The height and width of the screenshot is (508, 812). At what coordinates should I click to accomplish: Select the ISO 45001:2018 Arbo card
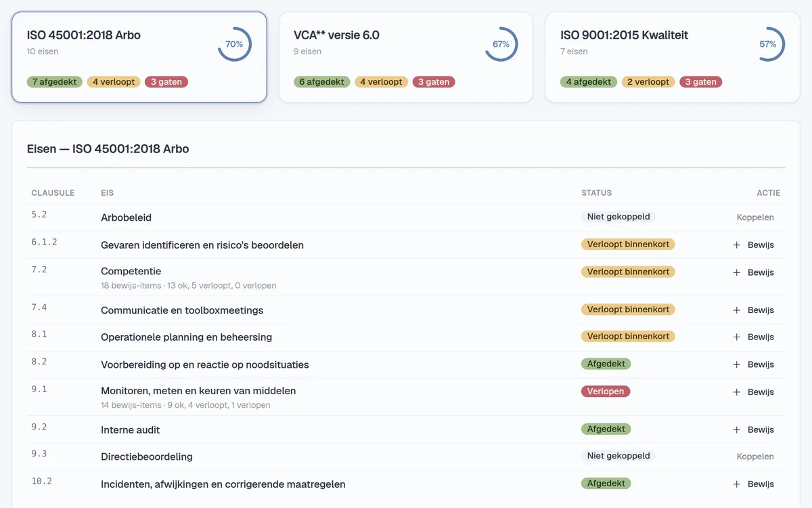[139, 58]
